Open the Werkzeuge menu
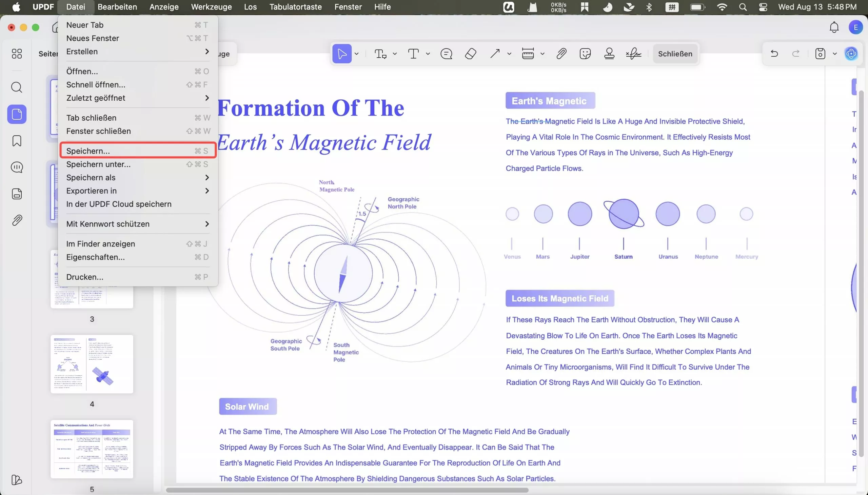This screenshot has width=868, height=495. 211,7
